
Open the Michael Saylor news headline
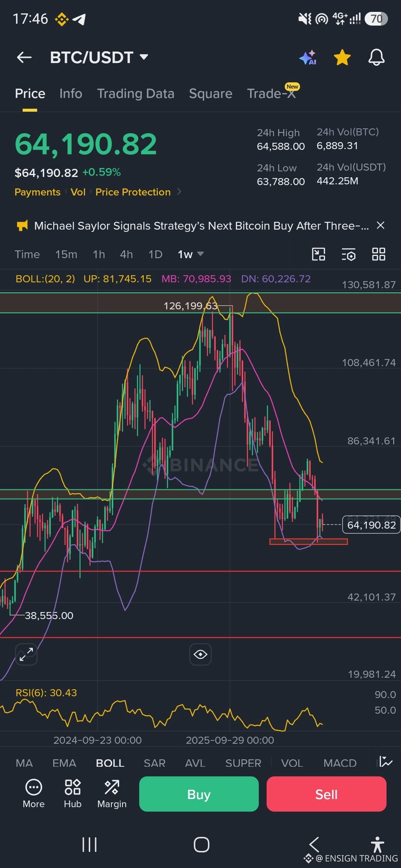(201, 226)
